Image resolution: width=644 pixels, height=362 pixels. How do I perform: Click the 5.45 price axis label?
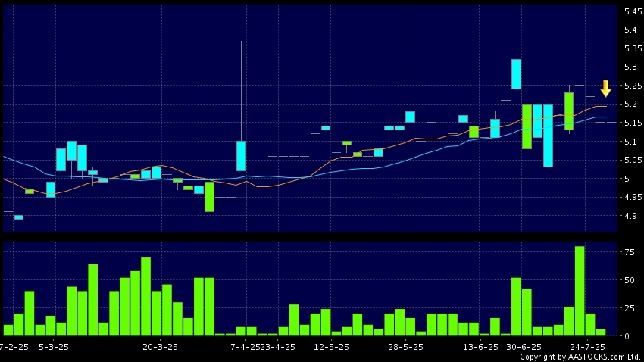pyautogui.click(x=633, y=11)
